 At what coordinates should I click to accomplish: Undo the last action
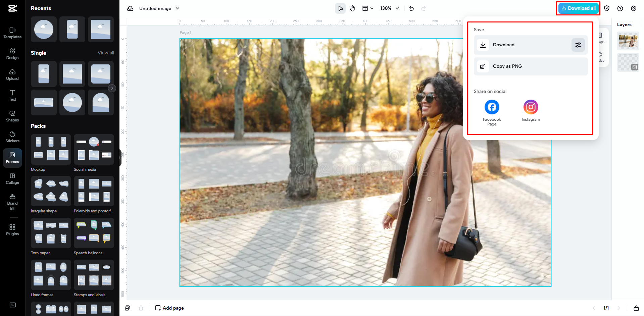(411, 8)
